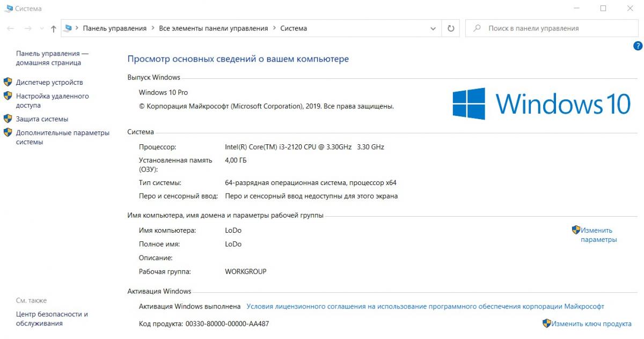The height and width of the screenshot is (339, 644).
Task: Click the up one level arrow
Action: (x=53, y=29)
